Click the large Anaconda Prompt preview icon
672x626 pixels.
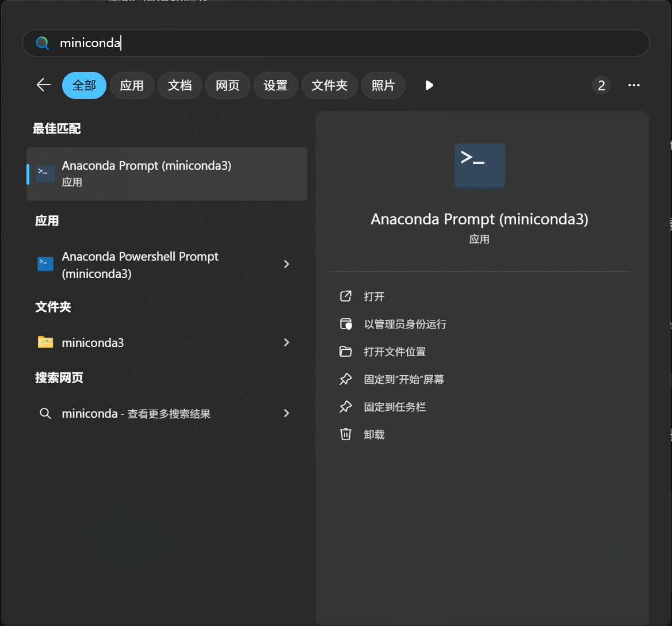click(x=479, y=166)
